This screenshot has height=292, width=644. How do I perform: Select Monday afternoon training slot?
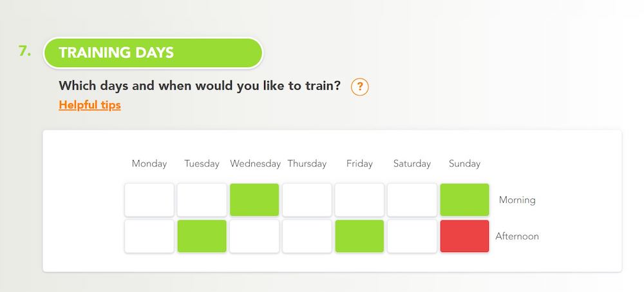point(149,236)
